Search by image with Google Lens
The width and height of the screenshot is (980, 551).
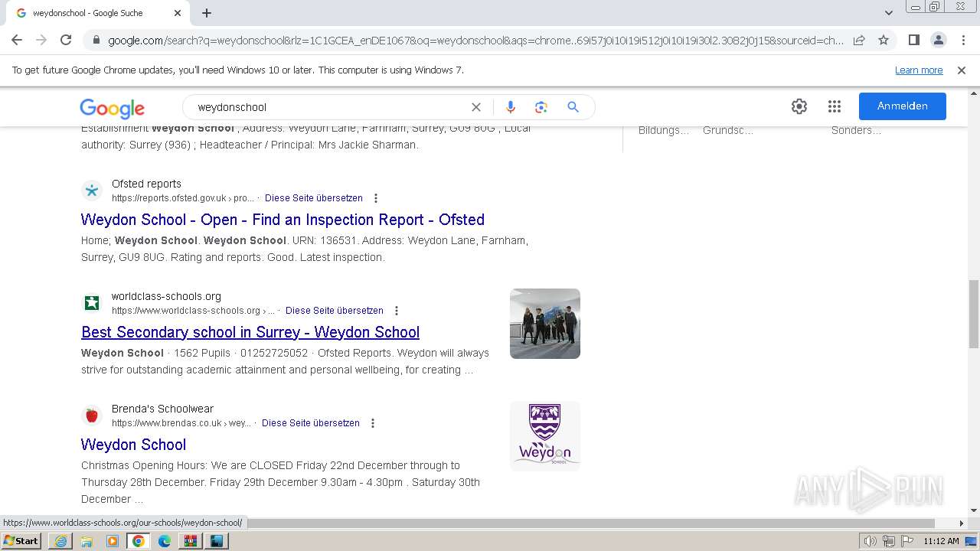click(x=541, y=107)
